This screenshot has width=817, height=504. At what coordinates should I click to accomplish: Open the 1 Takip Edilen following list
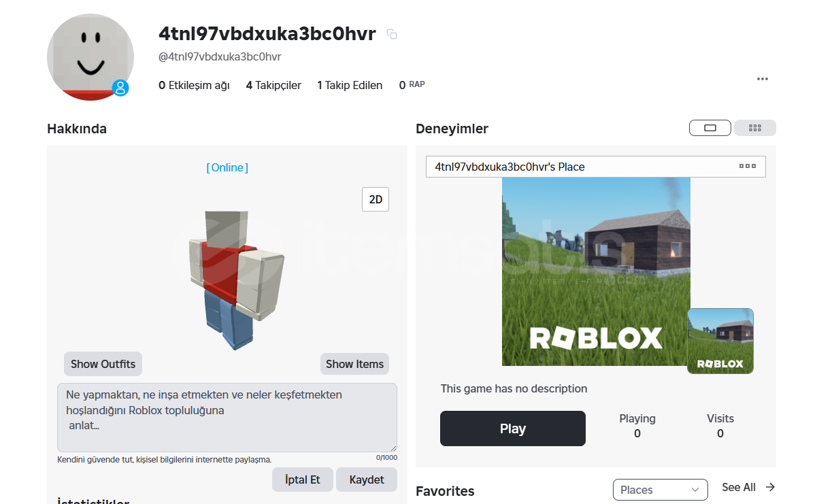(x=350, y=85)
